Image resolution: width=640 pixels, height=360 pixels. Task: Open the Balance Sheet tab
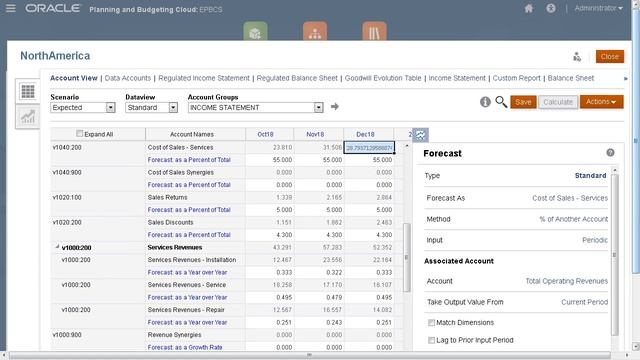point(571,78)
